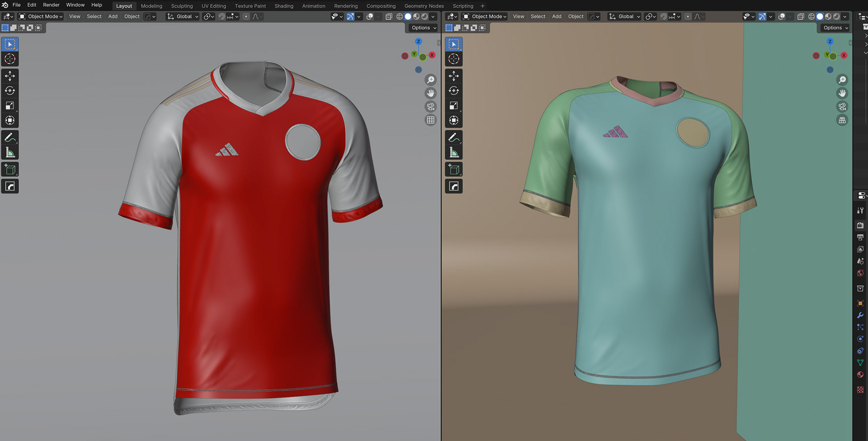Select the Scale tool in right viewport
The height and width of the screenshot is (441, 868).
(454, 106)
